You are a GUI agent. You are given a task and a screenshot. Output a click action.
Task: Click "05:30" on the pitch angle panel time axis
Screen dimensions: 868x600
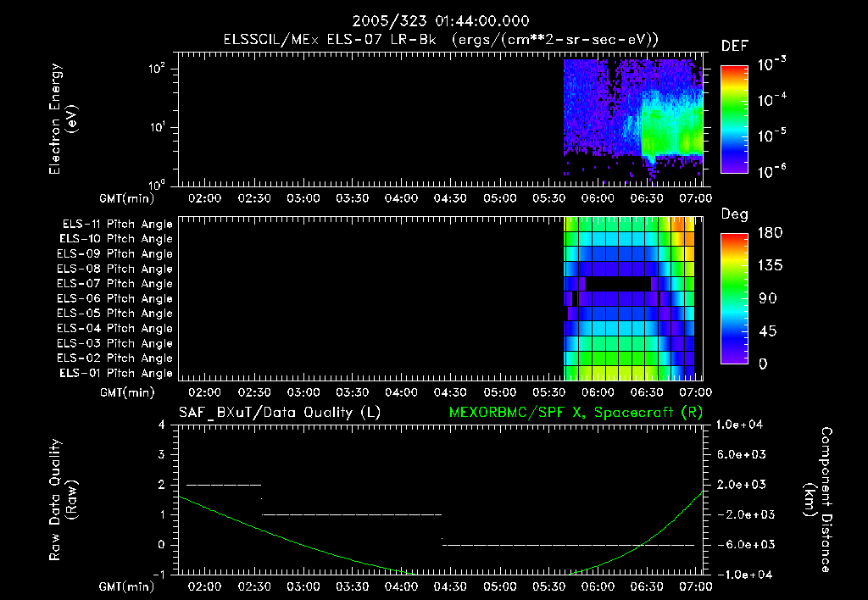[548, 392]
